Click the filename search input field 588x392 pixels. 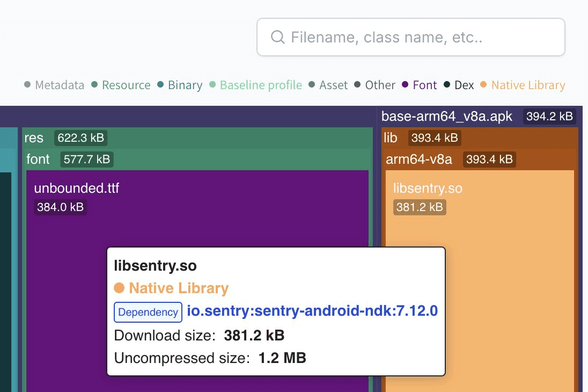(411, 37)
